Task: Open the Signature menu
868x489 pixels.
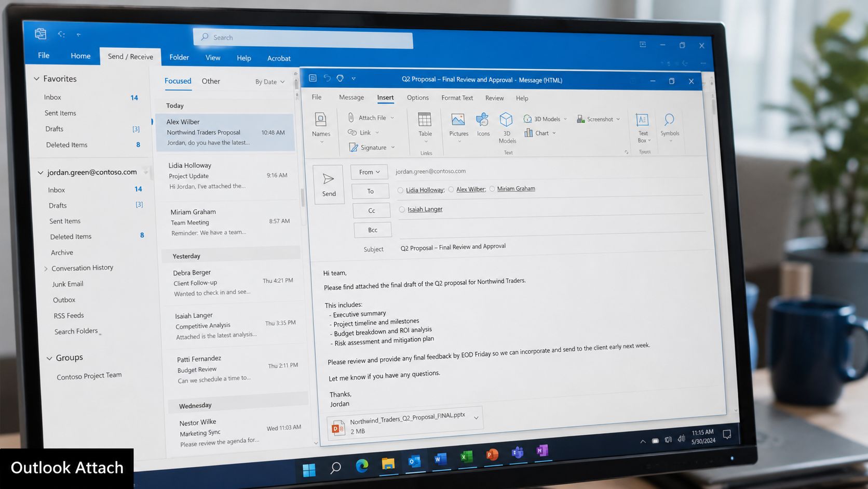Action: [x=372, y=148]
